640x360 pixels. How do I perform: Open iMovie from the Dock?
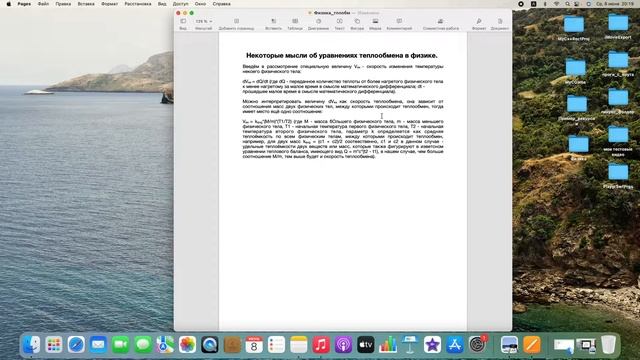click(x=432, y=345)
